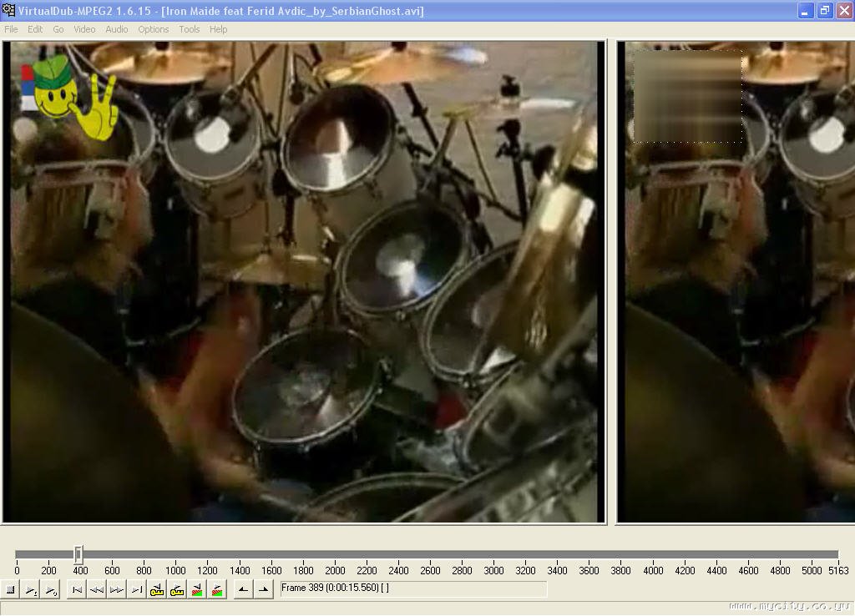Jump to the end of the video

tap(137, 590)
